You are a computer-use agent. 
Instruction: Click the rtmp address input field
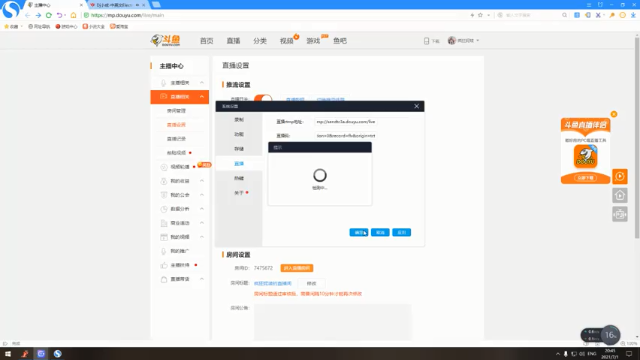click(x=346, y=122)
